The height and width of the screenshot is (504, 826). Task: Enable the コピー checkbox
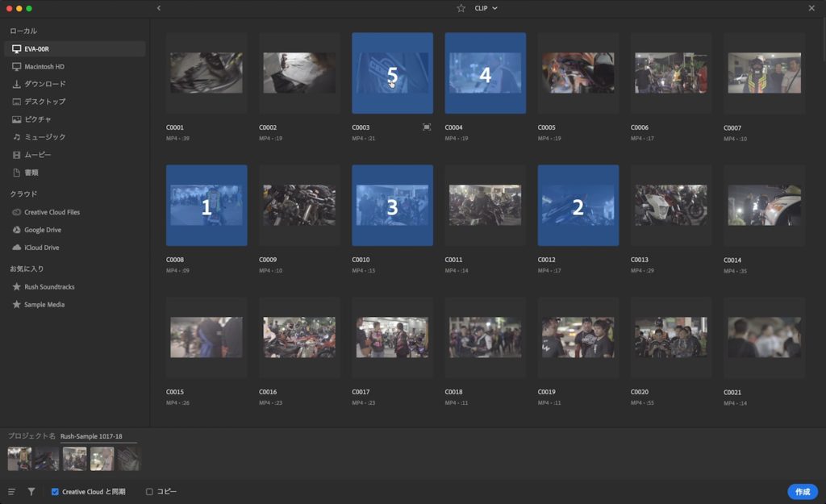[x=149, y=491]
